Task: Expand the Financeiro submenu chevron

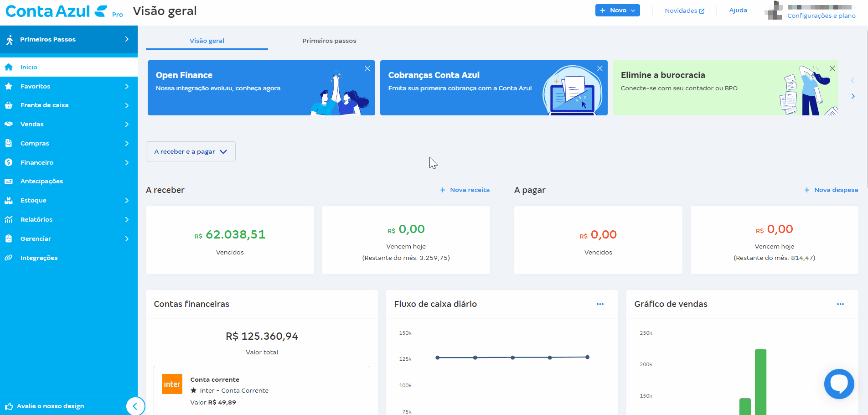Action: [127, 162]
